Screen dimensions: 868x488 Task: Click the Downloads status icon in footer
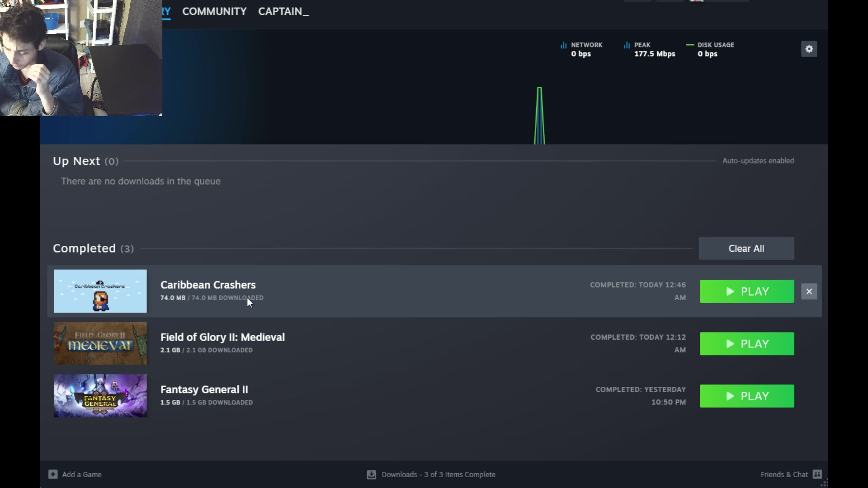point(371,474)
